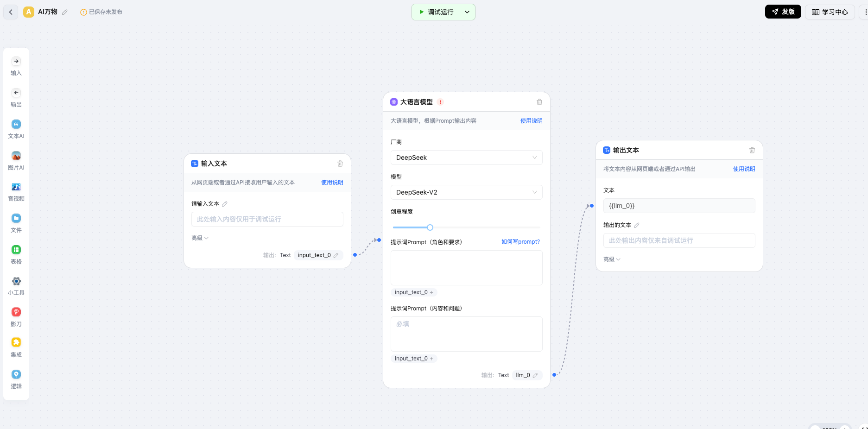Image resolution: width=868 pixels, height=429 pixels.
Task: Edit the llm_0 output variable name
Action: tap(535, 375)
